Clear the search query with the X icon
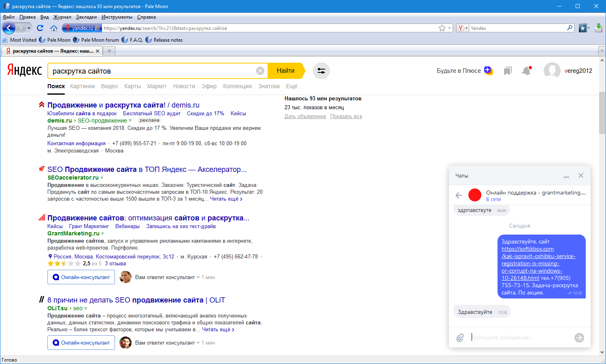This screenshot has height=364, width=606. click(x=260, y=71)
